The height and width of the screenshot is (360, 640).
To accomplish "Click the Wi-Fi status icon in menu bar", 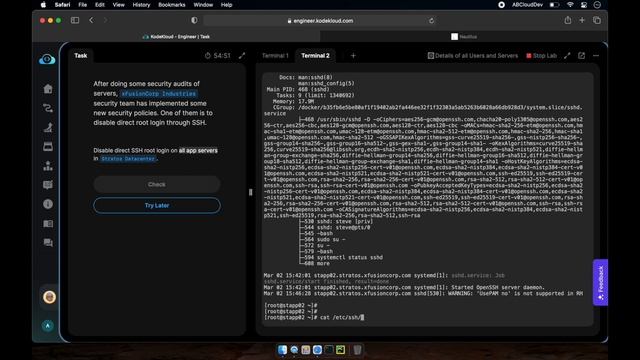I will click(x=570, y=5).
